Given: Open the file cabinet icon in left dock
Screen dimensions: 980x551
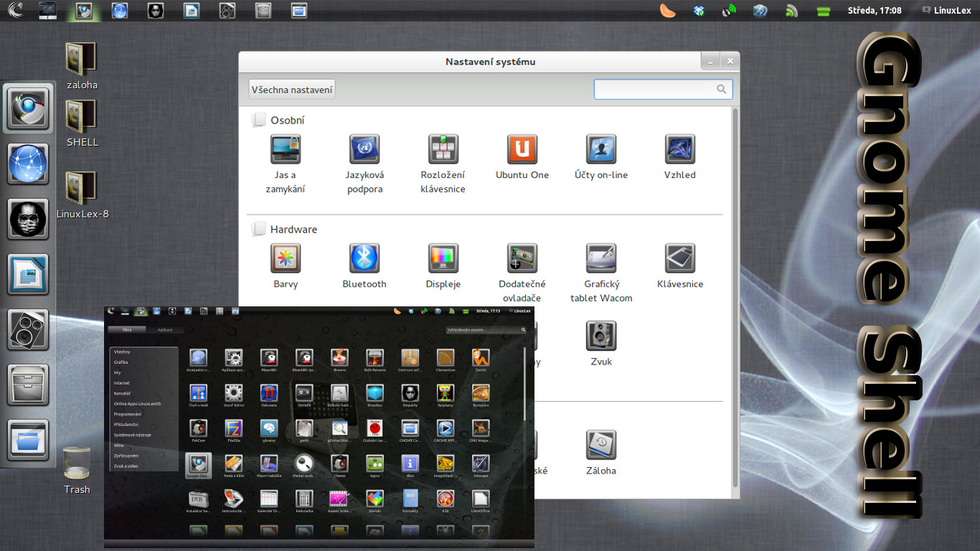Looking at the screenshot, I should (29, 385).
